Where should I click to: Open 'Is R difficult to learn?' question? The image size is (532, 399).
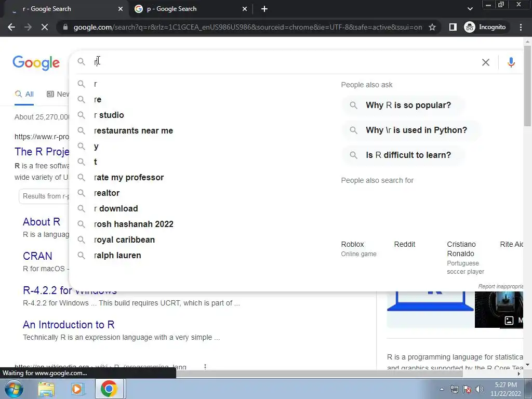point(403,155)
